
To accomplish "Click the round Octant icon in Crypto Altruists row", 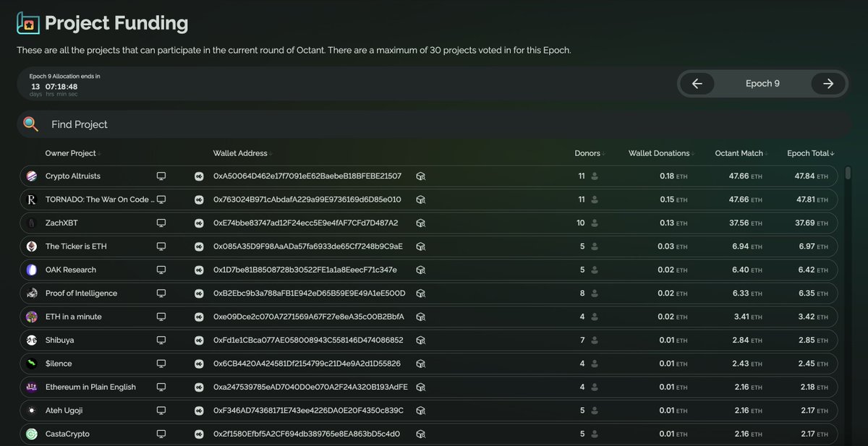I will coord(199,176).
